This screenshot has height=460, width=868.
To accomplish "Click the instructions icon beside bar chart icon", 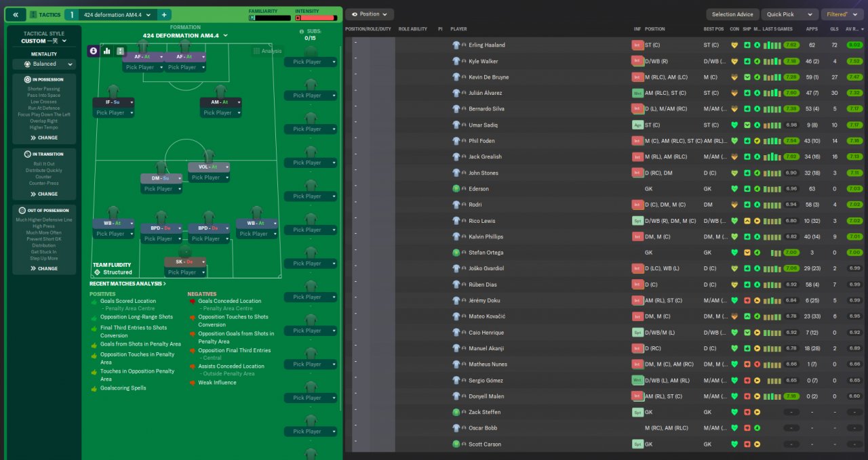I will click(120, 51).
